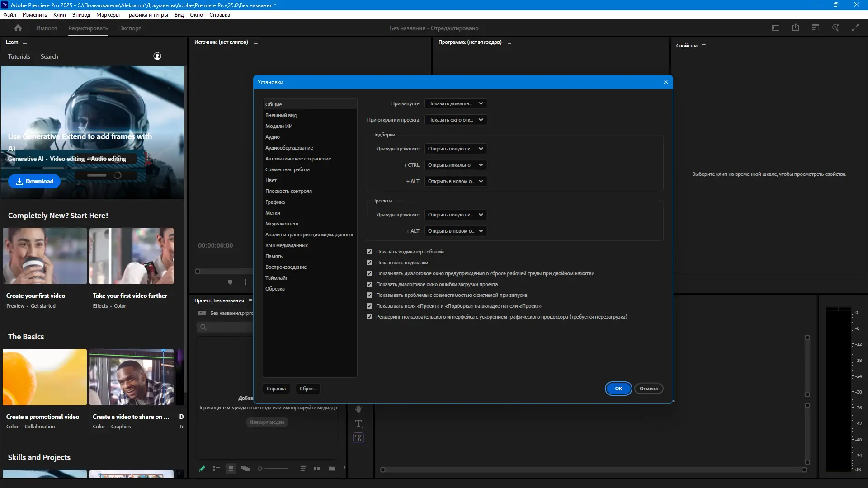Open the workspaces layout icon in the header
The width and height of the screenshot is (868, 488).
click(x=776, y=28)
